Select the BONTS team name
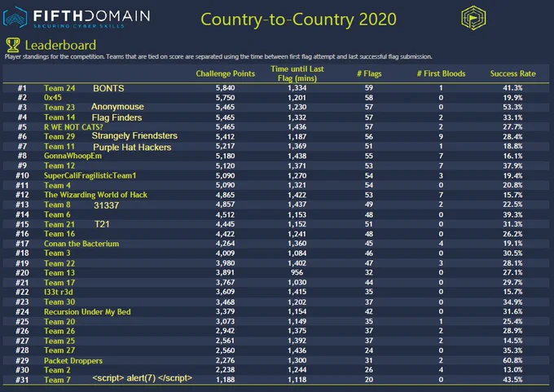Screen dimensions: 554x392 [108, 88]
